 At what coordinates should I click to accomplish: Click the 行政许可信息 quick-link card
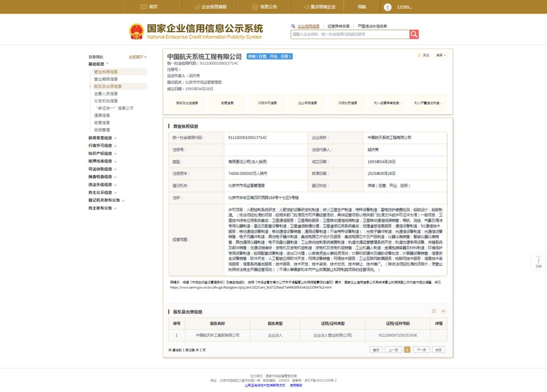point(267,103)
